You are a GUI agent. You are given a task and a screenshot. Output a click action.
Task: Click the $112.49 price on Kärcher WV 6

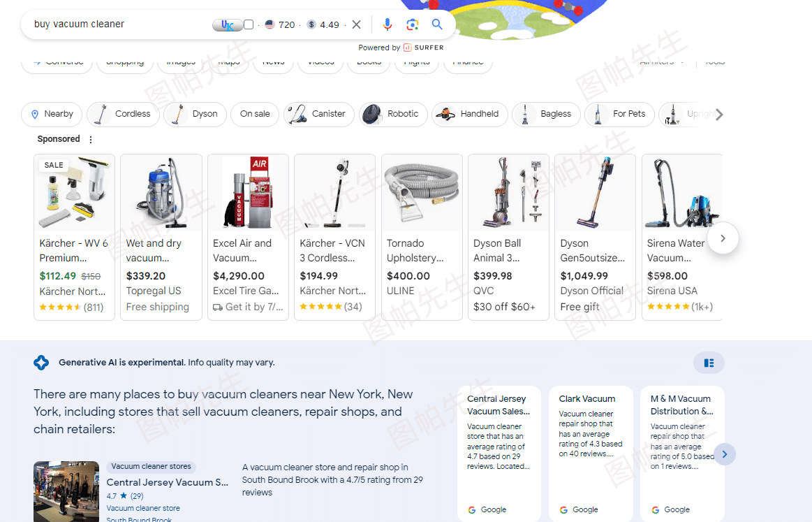[57, 276]
